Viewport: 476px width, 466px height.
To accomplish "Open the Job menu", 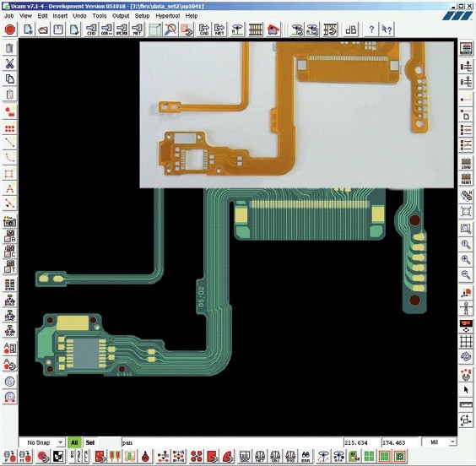I will coord(8,16).
